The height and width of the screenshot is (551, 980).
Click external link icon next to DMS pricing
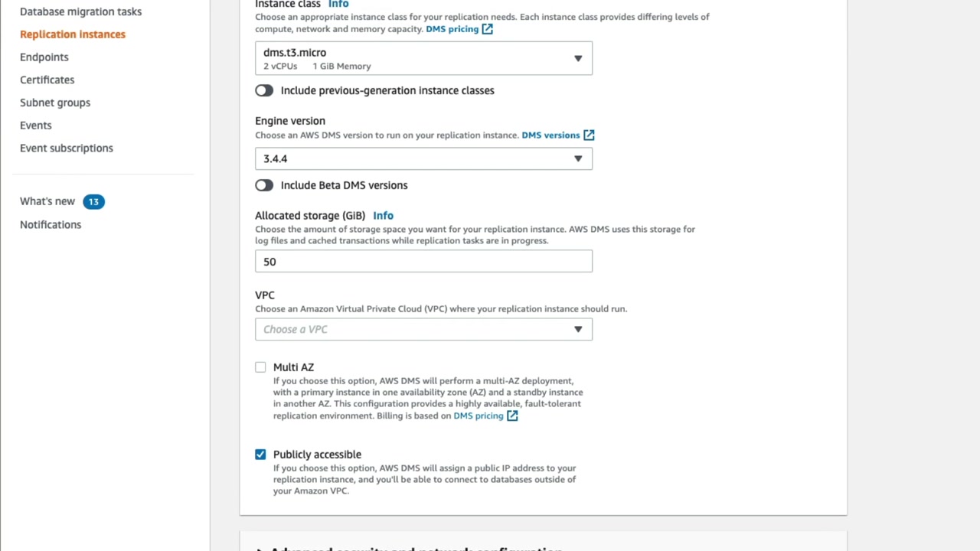(487, 29)
